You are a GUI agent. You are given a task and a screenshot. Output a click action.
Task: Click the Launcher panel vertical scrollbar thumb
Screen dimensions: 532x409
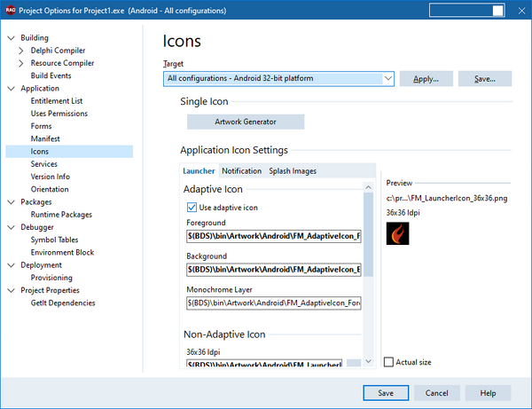[x=369, y=234]
